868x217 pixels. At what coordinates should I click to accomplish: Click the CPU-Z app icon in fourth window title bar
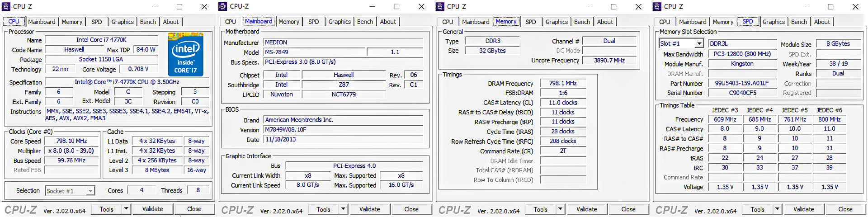click(656, 6)
